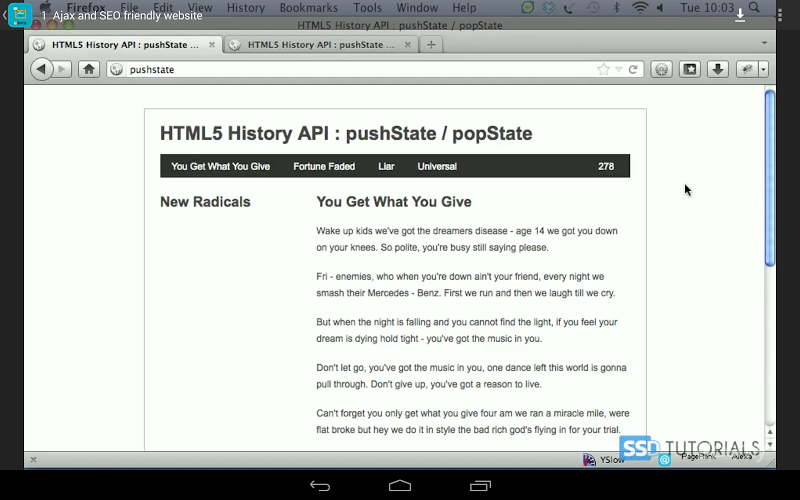Open the video player overflow menu dots
800x500 pixels.
pyautogui.click(x=780, y=15)
